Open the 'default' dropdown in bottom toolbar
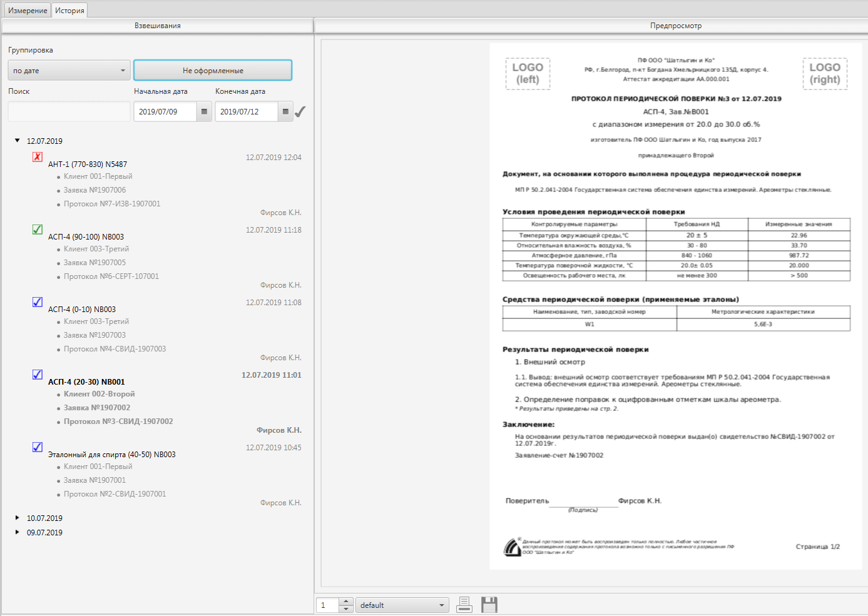Viewport: 868px width, 616px height. (402, 605)
